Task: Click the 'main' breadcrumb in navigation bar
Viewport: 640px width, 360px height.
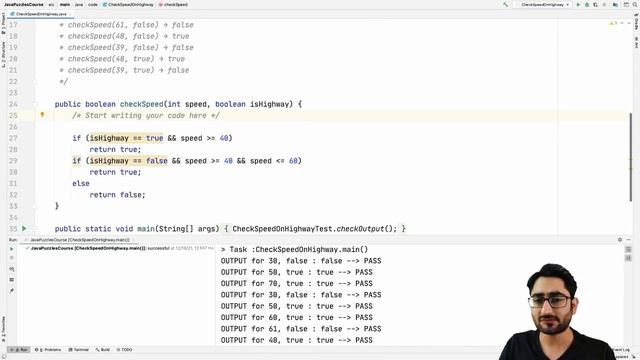Action: coord(64,4)
